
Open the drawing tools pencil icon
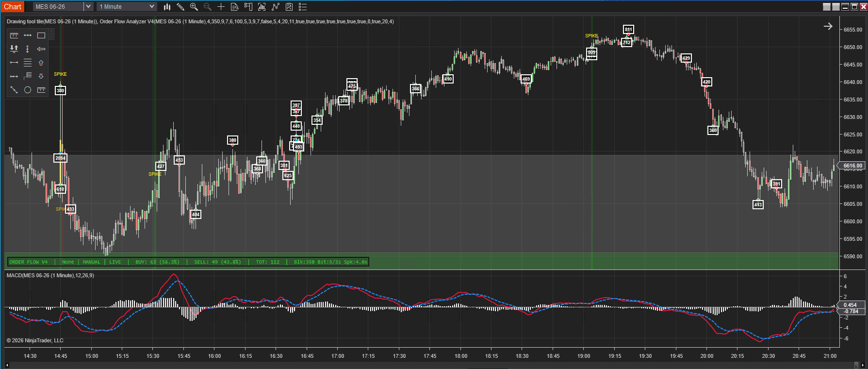tap(180, 7)
